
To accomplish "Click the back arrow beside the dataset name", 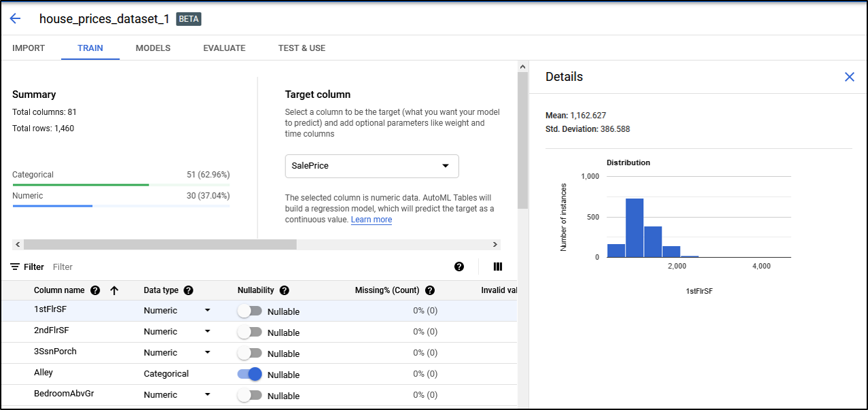I will (15, 18).
